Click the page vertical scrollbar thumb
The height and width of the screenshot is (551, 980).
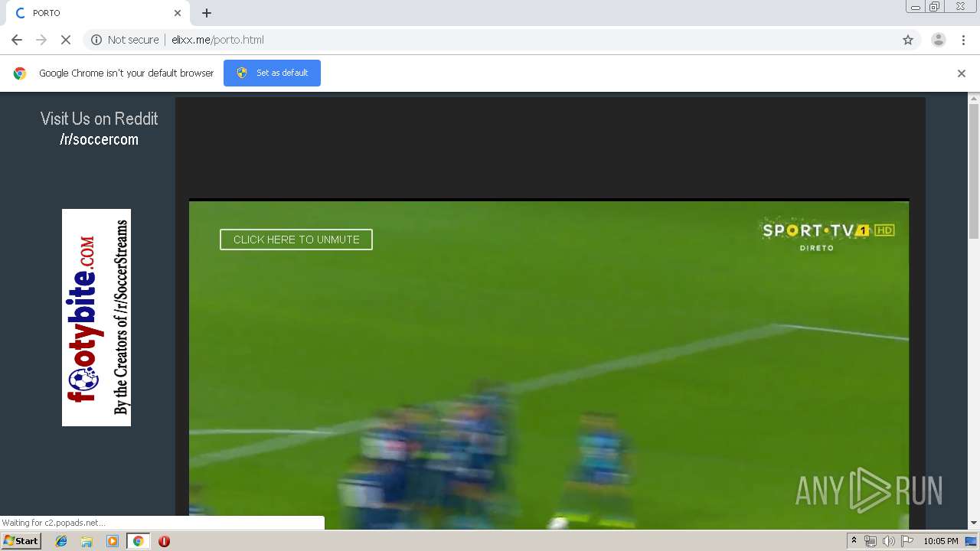(x=974, y=172)
